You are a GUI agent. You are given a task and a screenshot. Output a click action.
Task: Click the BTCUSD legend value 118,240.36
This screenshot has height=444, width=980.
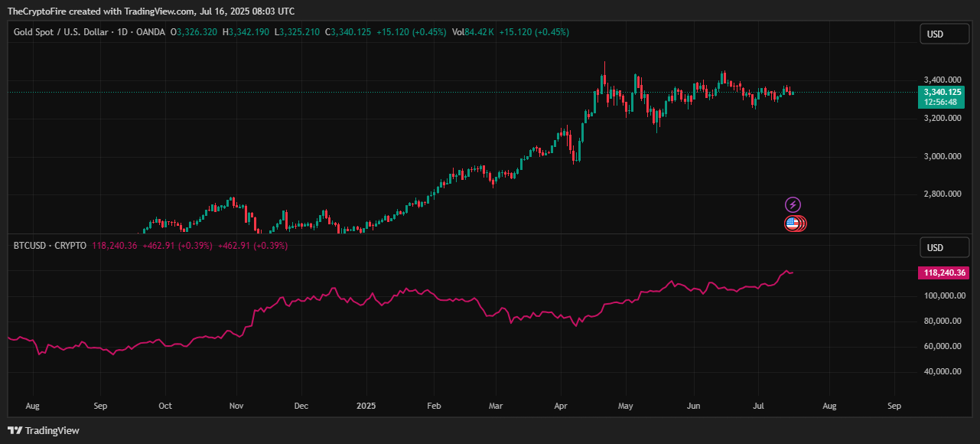pyautogui.click(x=114, y=246)
